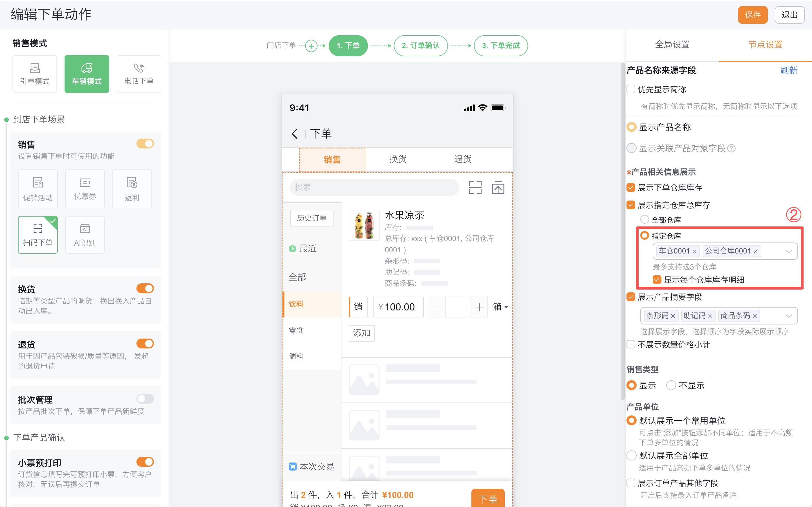Click the plus node after 门店下单
Viewport: 812px width, 507px height.
(x=311, y=46)
